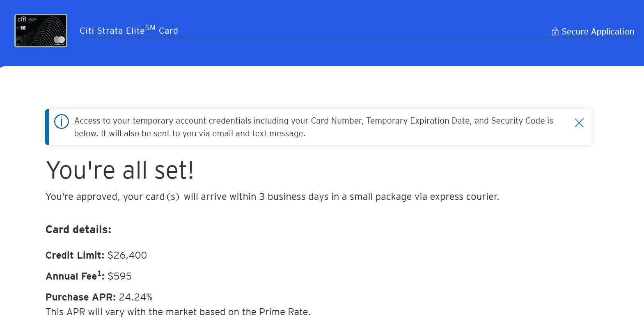Click the padlock icon beside Secure Application
This screenshot has height=321, width=644.
(555, 32)
